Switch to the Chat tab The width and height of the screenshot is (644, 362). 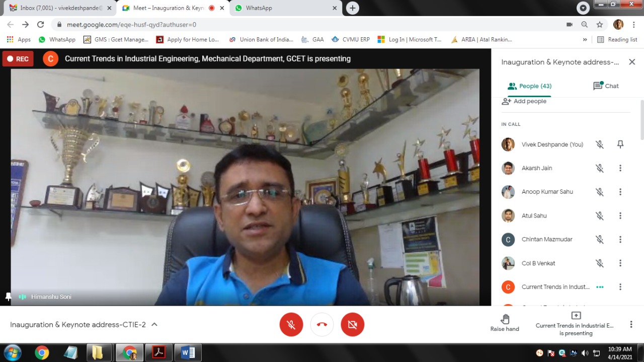coord(606,86)
